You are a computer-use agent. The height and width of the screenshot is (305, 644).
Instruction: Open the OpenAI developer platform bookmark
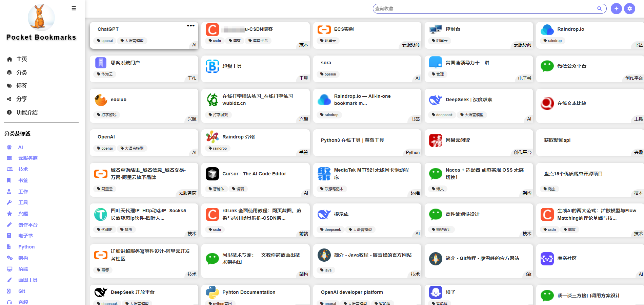(352, 292)
